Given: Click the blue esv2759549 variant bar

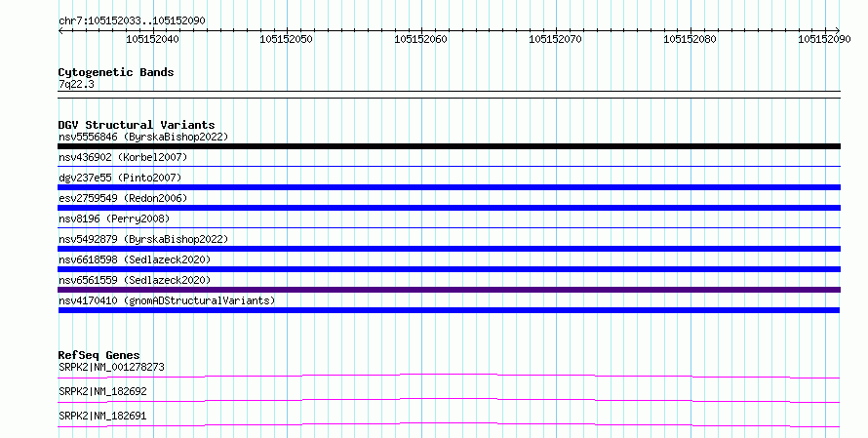Looking at the screenshot, I should coord(449,208).
